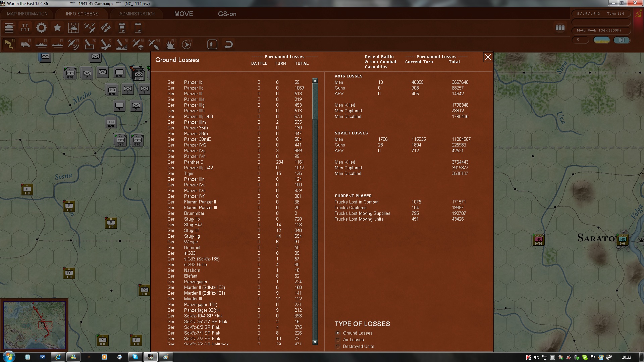
Task: Click the upload arrow box icon
Action: [x=212, y=44]
